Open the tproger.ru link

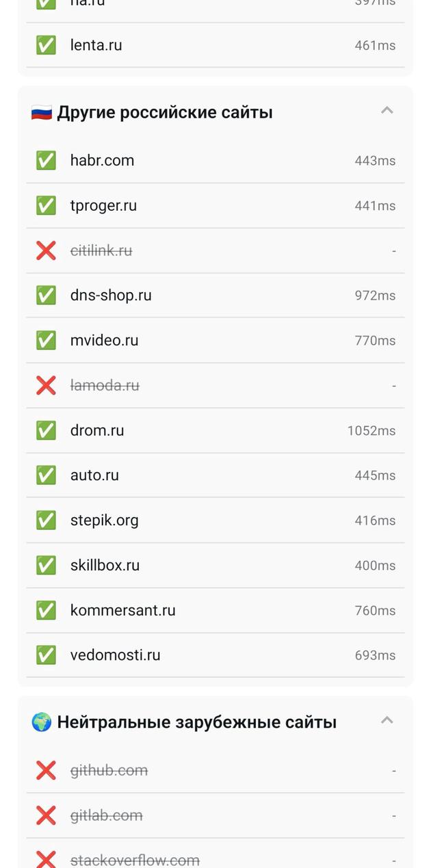103,206
